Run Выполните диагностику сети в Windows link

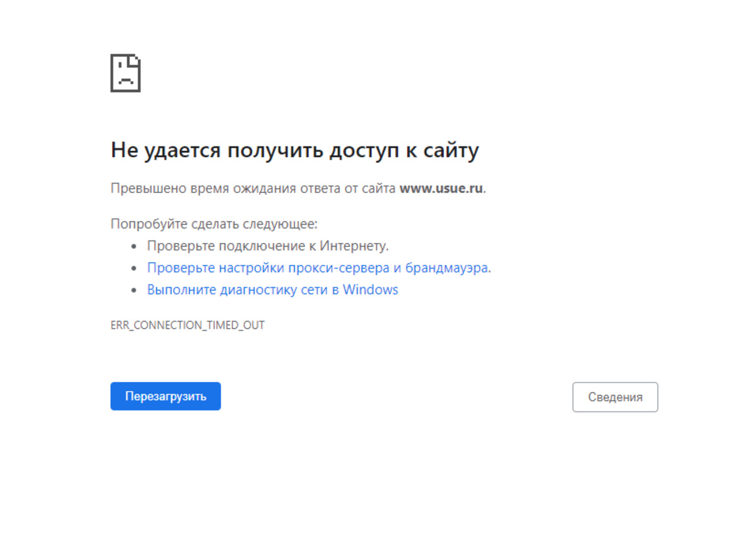[x=272, y=290]
